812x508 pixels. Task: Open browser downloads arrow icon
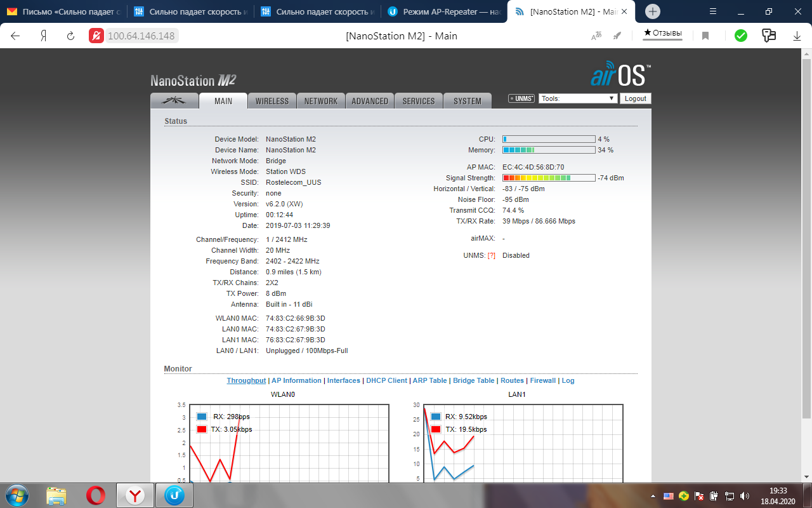(x=797, y=36)
